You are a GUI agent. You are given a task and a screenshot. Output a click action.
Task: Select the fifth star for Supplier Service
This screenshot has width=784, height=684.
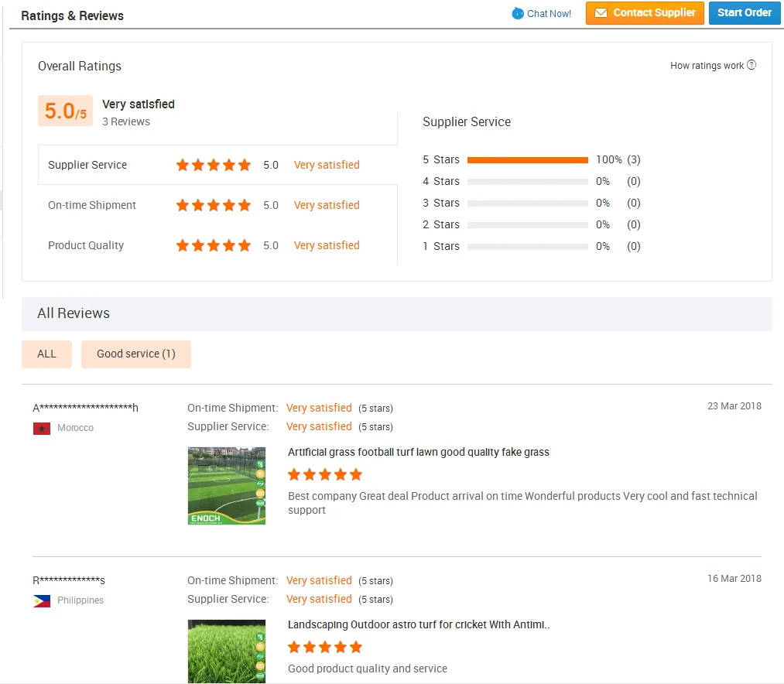[x=245, y=165]
